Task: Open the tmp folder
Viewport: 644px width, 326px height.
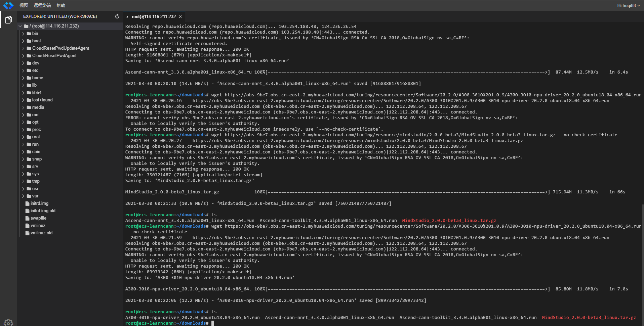Action: pyautogui.click(x=36, y=181)
